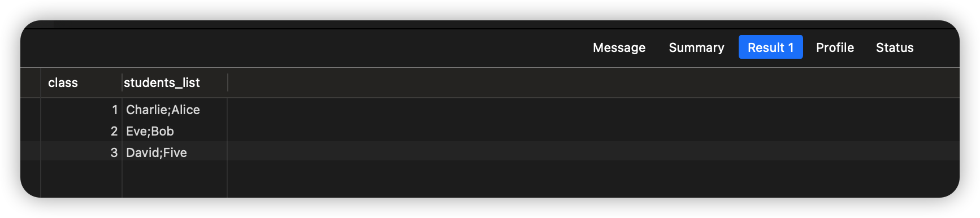The image size is (980, 218).
Task: Click the row gutter beside Charlie;Alice row
Action: click(x=31, y=110)
